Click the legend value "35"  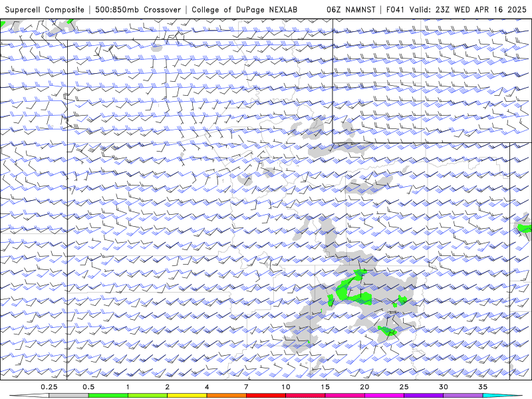[x=483, y=387]
